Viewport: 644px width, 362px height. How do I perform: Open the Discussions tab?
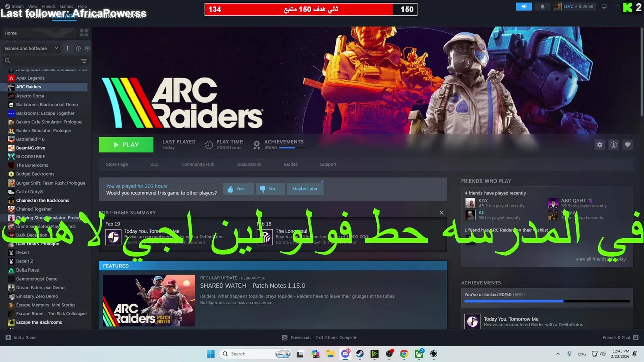click(249, 164)
